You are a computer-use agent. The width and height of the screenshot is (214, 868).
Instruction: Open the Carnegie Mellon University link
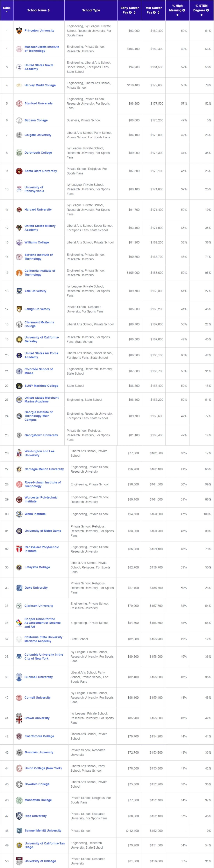[x=44, y=469]
